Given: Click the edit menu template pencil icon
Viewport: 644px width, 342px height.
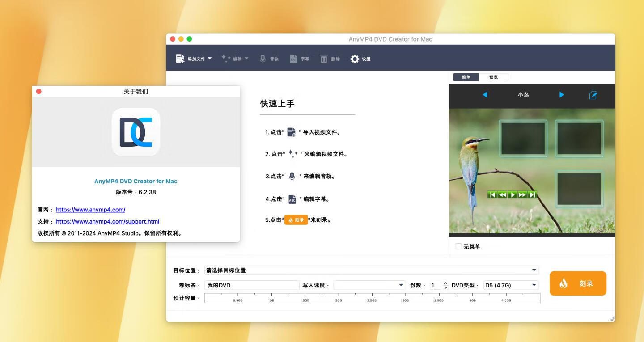Looking at the screenshot, I should (593, 95).
